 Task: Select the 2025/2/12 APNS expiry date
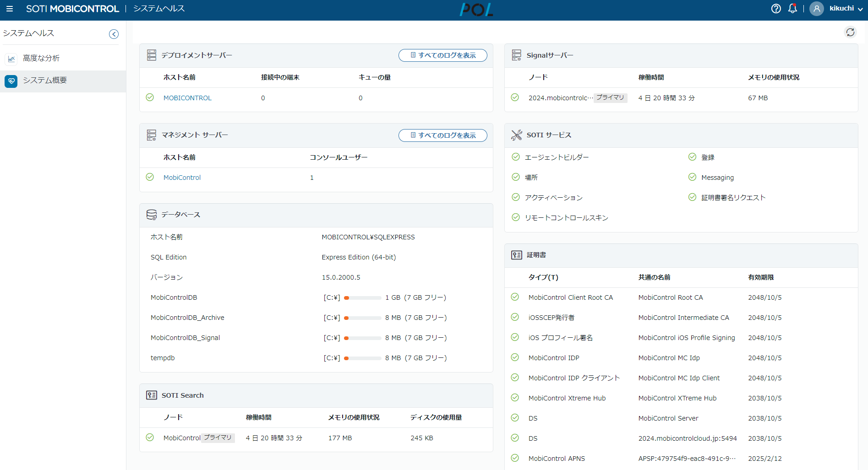click(765, 459)
